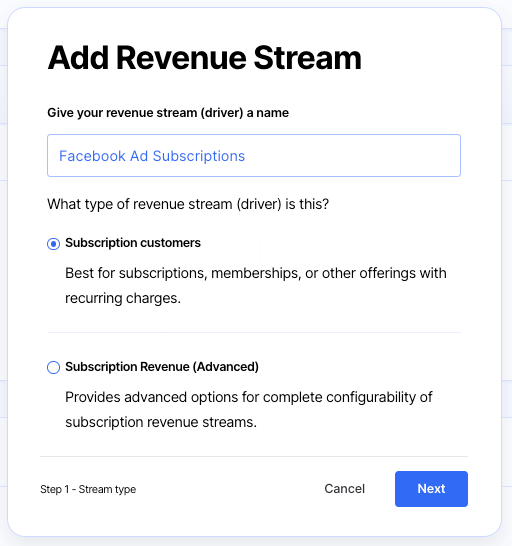Click the What type of revenue stream question
The image size is (512, 546).
[188, 204]
